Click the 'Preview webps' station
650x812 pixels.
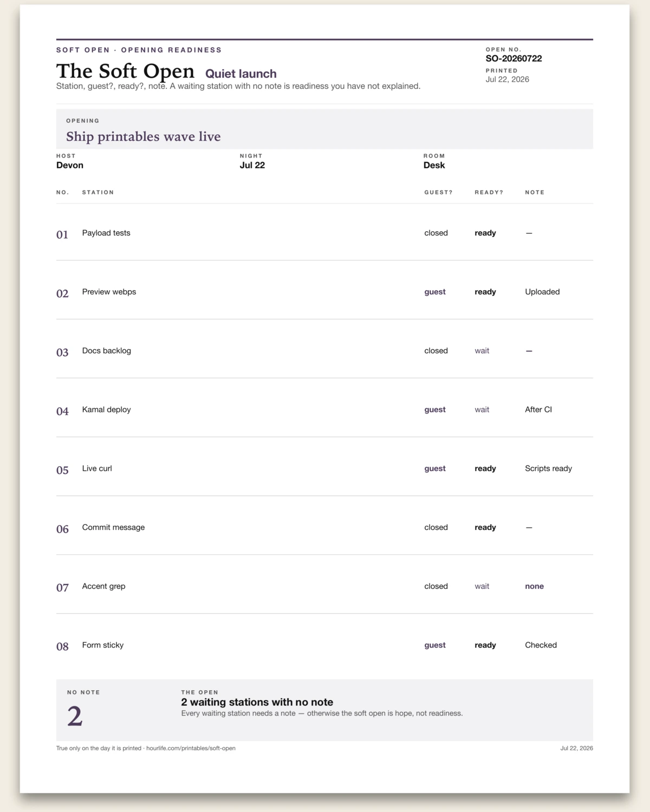click(109, 292)
